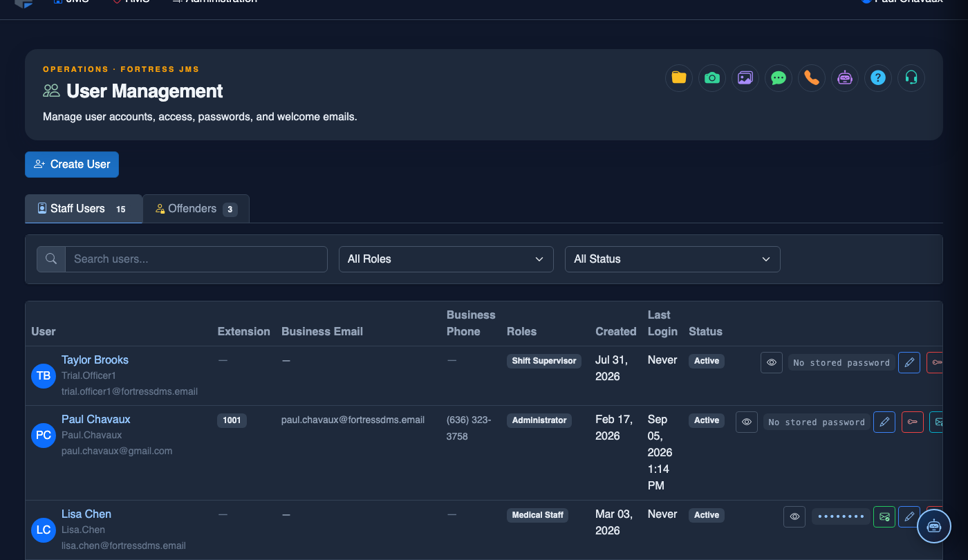Viewport: 968px width, 560px height.
Task: Open the All Status dropdown
Action: 673,259
